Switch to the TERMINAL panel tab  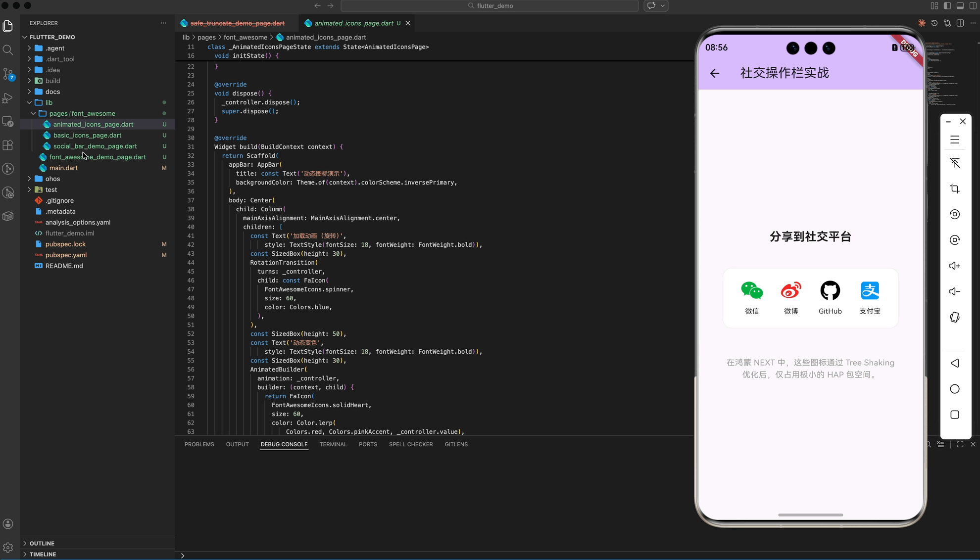point(333,444)
